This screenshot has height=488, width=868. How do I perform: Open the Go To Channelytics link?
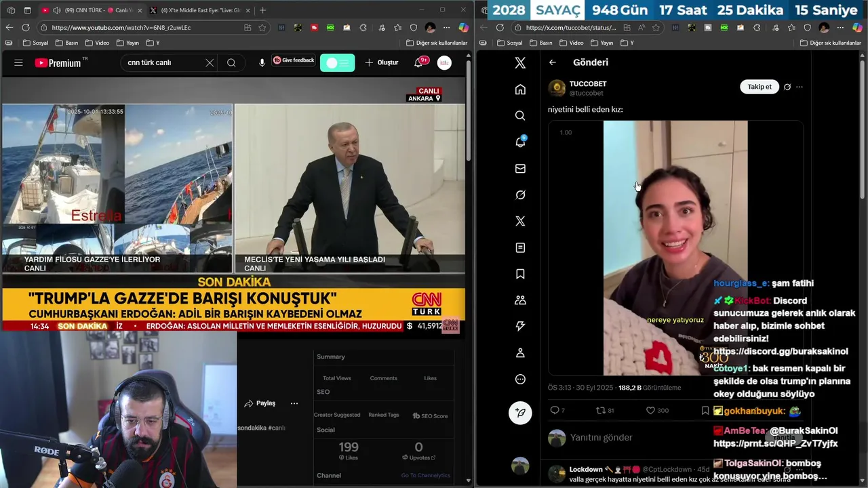(426, 476)
